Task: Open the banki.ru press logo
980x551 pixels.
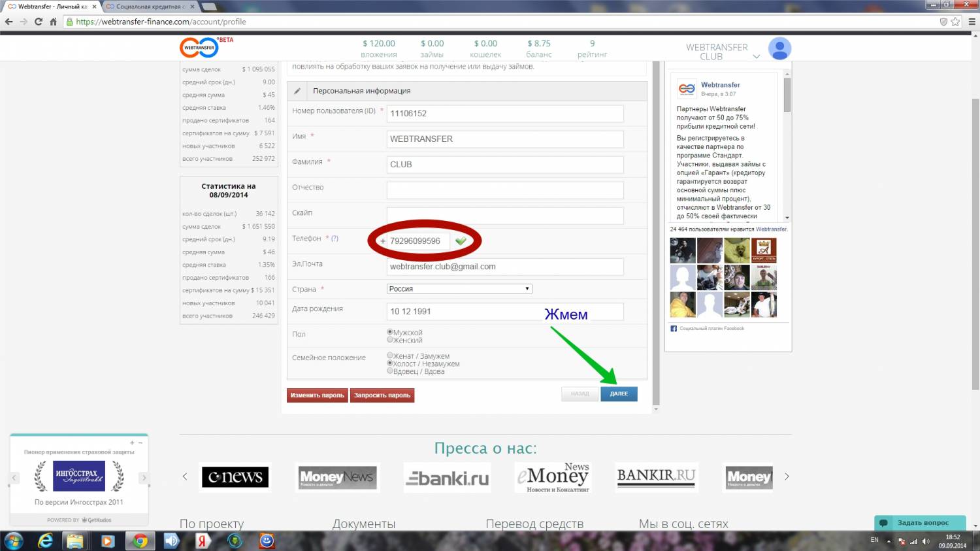Action: 448,478
